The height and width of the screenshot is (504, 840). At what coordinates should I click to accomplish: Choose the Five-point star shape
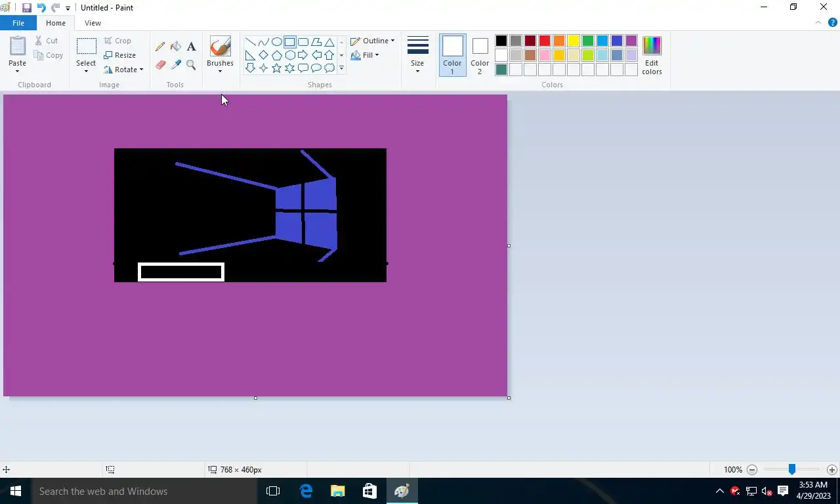(x=276, y=68)
